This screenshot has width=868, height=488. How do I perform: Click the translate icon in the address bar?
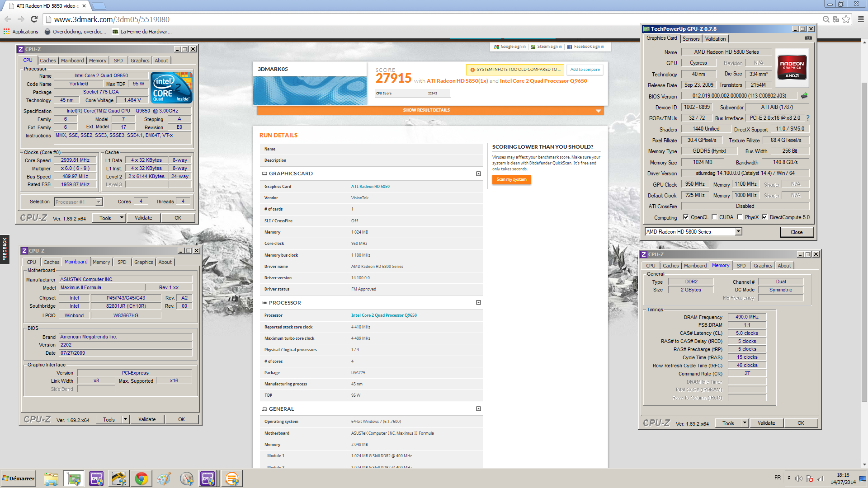point(836,19)
